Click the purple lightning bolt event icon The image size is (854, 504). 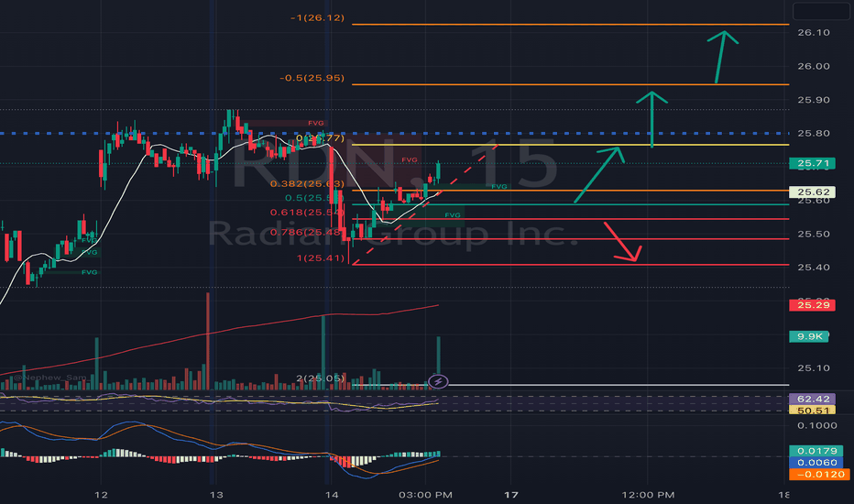coord(438,381)
